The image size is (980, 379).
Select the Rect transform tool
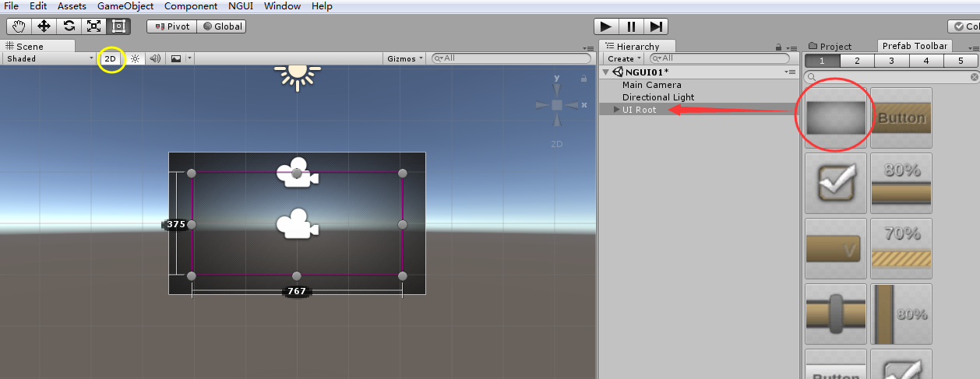(118, 26)
